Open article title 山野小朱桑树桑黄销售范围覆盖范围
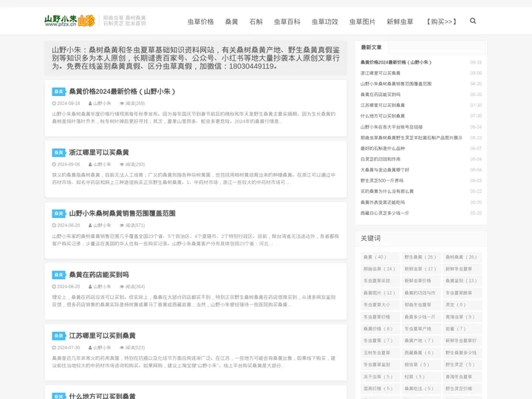 [122, 214]
